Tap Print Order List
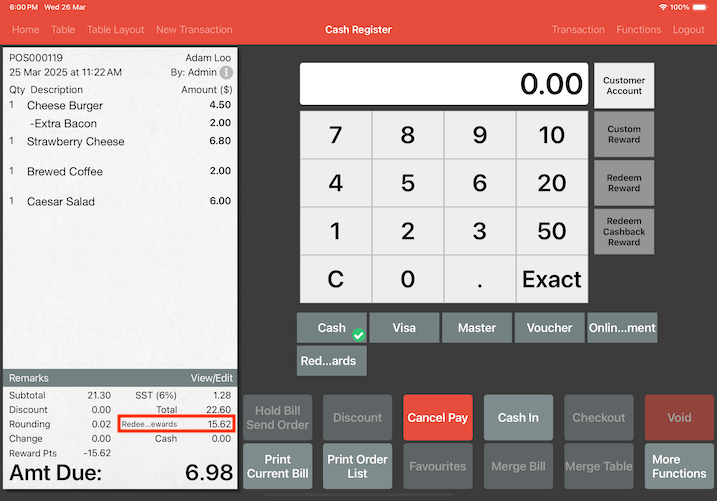Image resolution: width=717 pixels, height=501 pixels. click(358, 466)
